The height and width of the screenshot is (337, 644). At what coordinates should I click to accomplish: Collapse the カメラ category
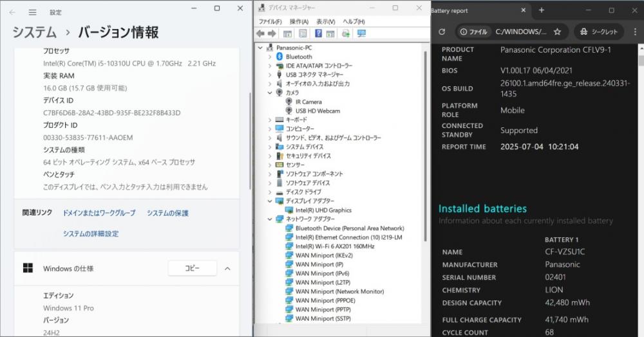coord(270,93)
